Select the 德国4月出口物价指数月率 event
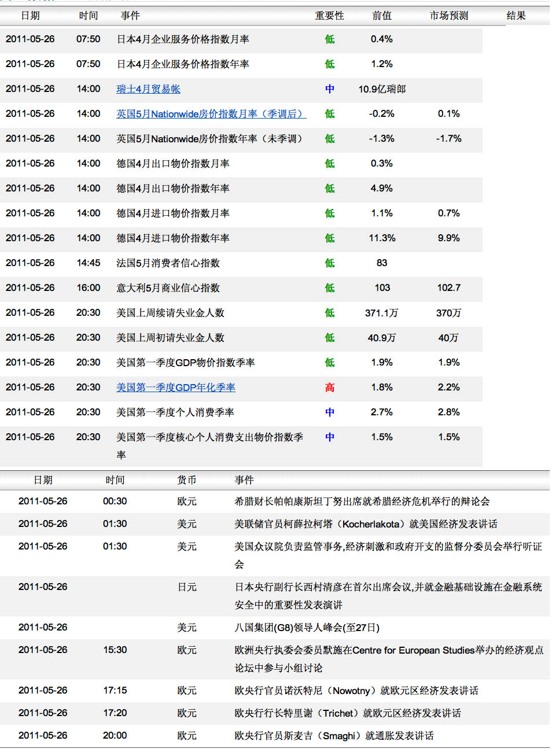This screenshot has height=756, width=552. [x=173, y=164]
